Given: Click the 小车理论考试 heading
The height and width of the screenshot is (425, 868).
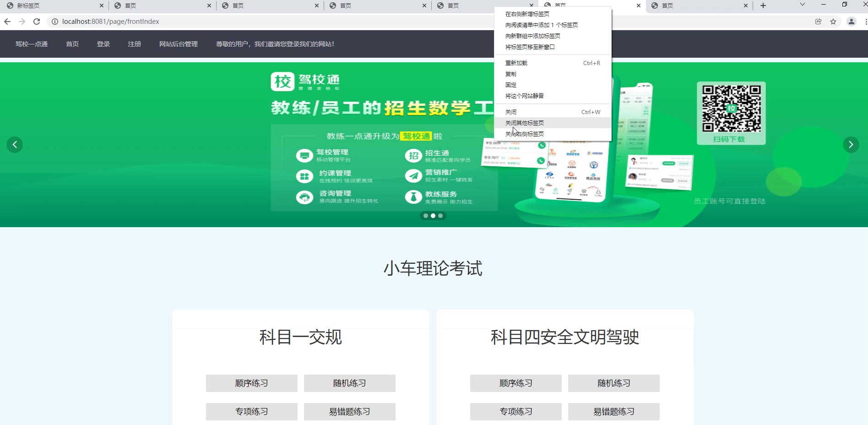Looking at the screenshot, I should 433,268.
